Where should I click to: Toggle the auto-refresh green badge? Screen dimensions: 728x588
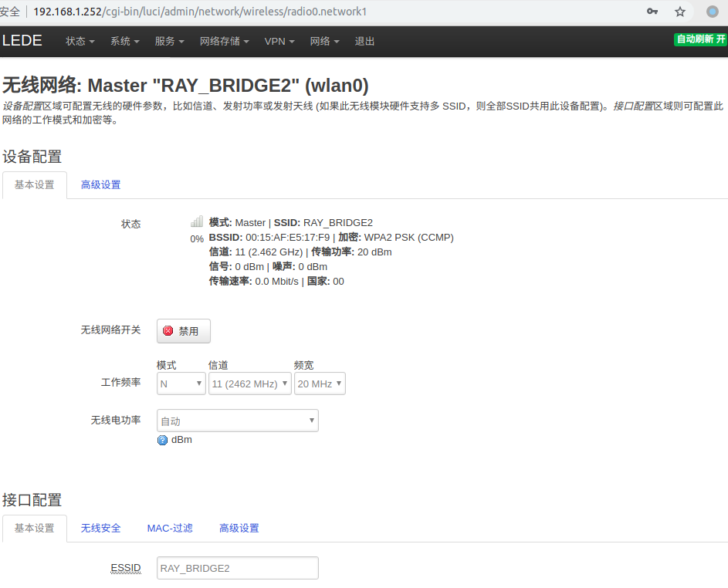pos(700,39)
